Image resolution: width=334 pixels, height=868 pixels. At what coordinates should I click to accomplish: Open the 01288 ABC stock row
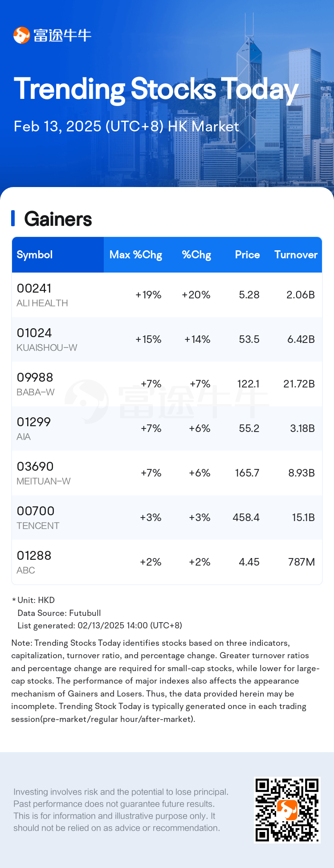tap(167, 562)
